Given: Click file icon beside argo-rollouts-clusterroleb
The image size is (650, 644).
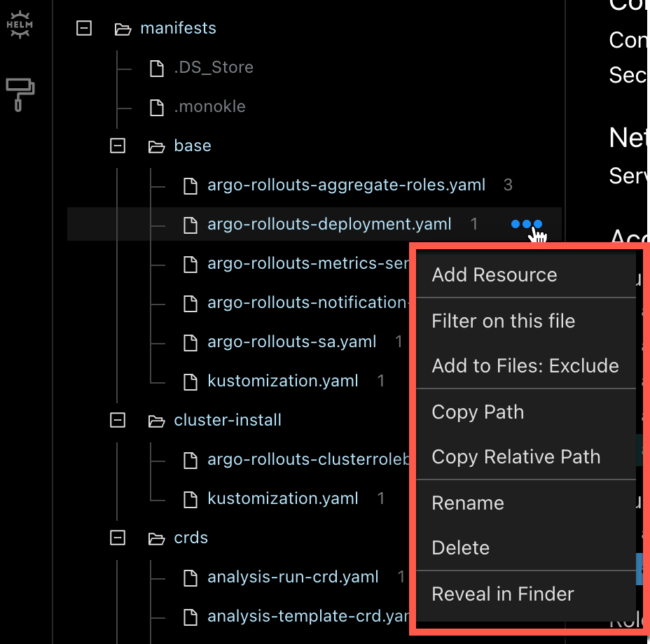Looking at the screenshot, I should pos(191,461).
